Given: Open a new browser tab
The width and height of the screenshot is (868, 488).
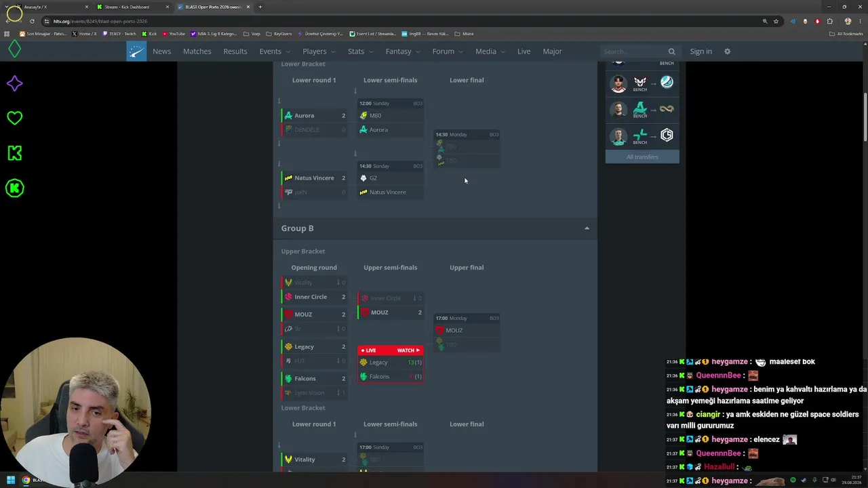Looking at the screenshot, I should [x=260, y=7].
